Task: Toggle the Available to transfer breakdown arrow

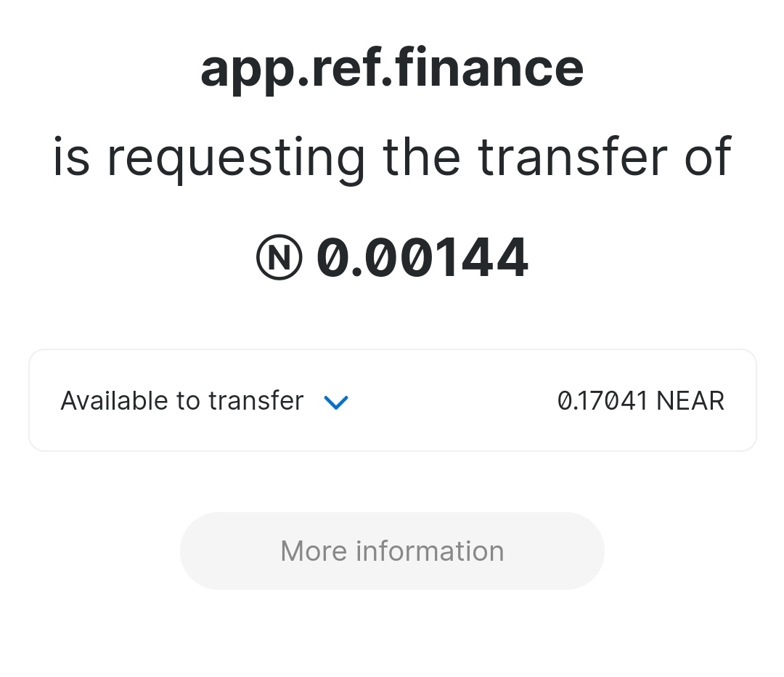Action: (x=336, y=402)
